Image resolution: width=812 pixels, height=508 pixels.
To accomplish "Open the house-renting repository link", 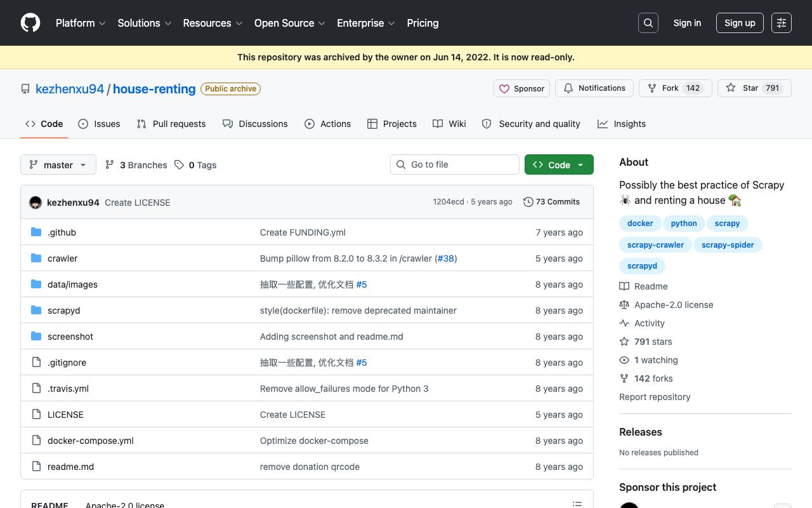I will click(154, 89).
